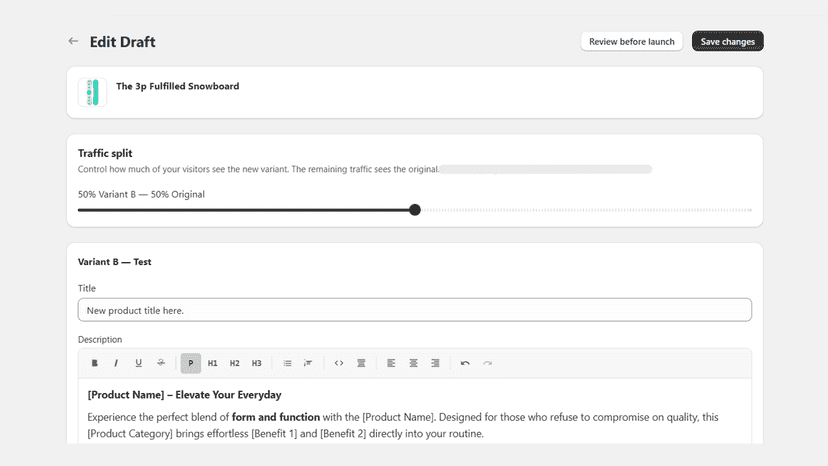Click the Traffic split heading
The height and width of the screenshot is (466, 828).
tap(105, 153)
